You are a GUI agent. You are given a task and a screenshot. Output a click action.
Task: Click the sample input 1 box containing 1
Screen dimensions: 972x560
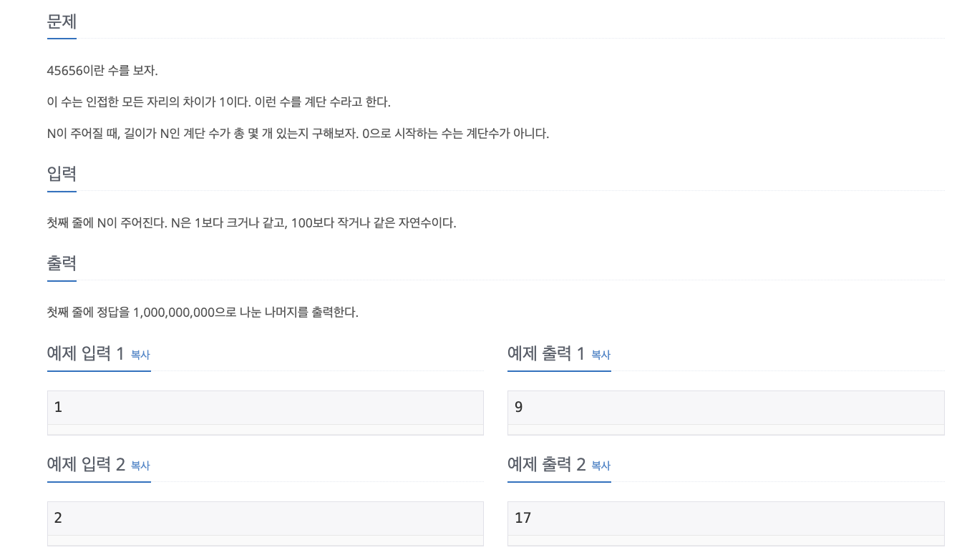(x=266, y=413)
